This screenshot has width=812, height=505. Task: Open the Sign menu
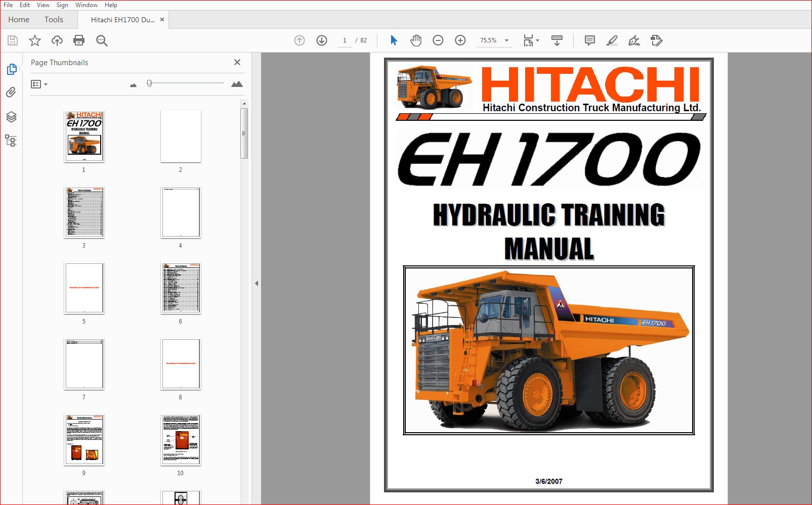62,5
